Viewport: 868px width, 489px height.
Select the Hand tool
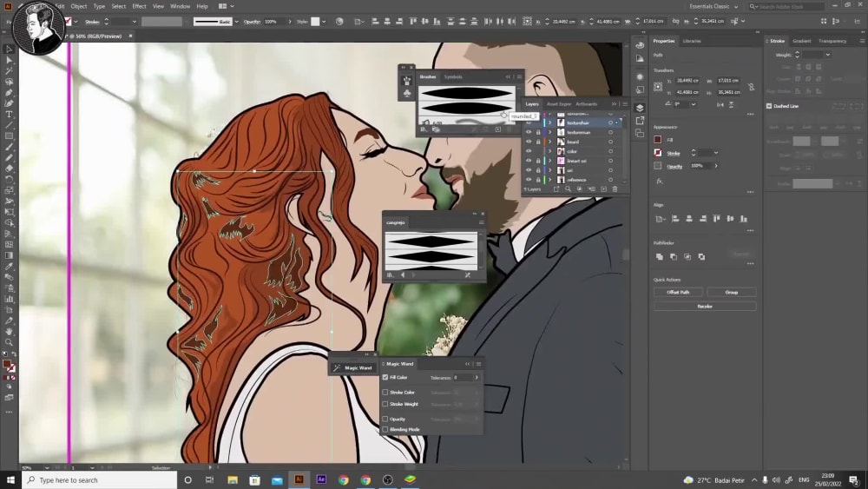click(x=9, y=331)
